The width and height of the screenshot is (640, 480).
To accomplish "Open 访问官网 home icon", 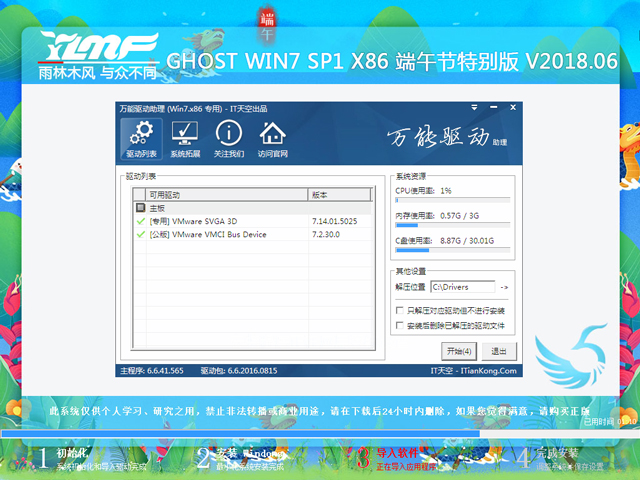I will click(x=272, y=139).
